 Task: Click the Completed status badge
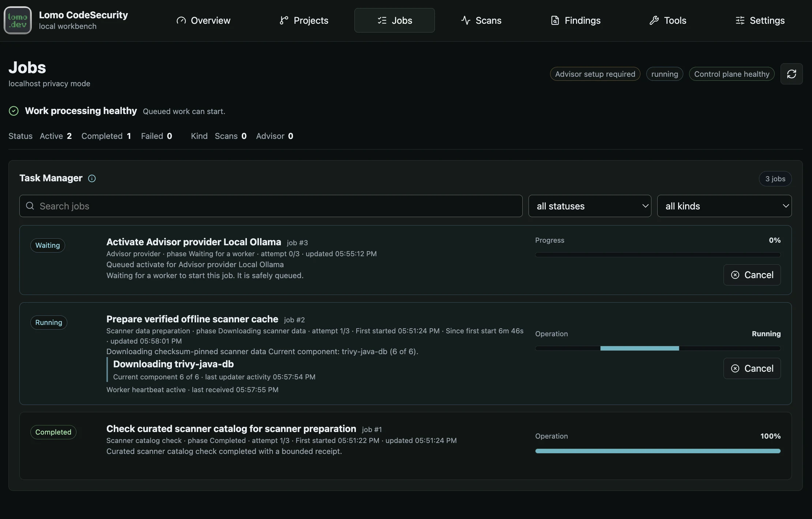pos(53,432)
